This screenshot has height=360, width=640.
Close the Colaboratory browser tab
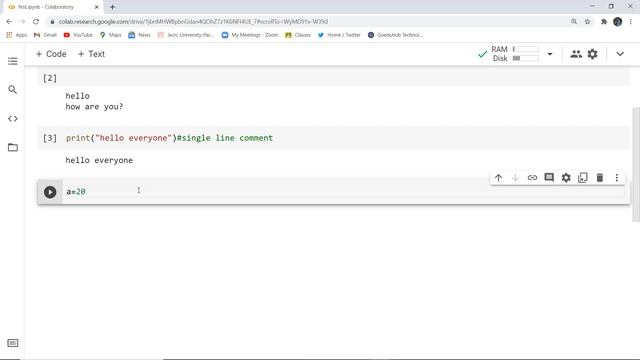pos(97,7)
